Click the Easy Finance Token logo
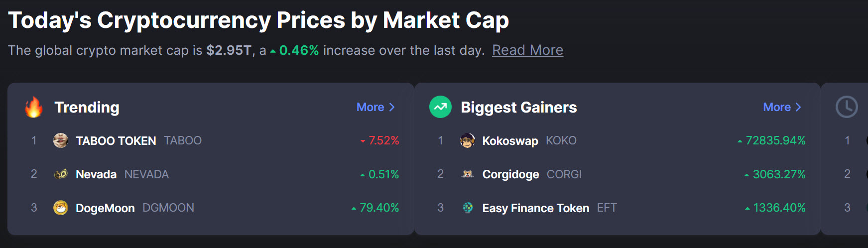Image resolution: width=868 pixels, height=248 pixels. 467,208
